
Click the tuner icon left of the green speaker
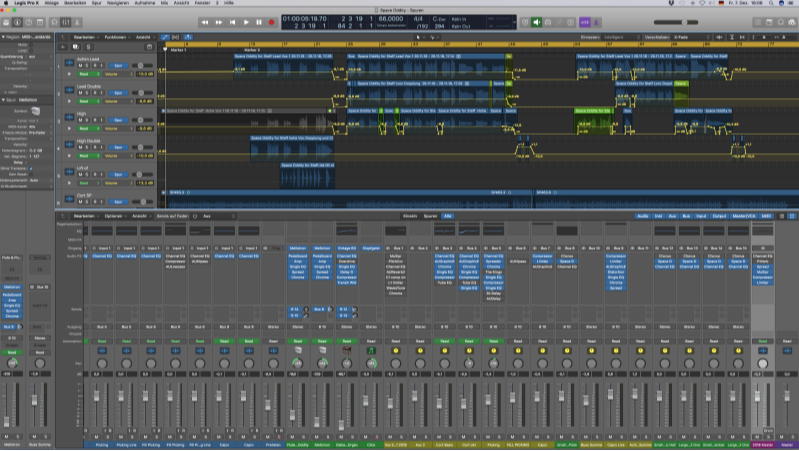[x=525, y=22]
